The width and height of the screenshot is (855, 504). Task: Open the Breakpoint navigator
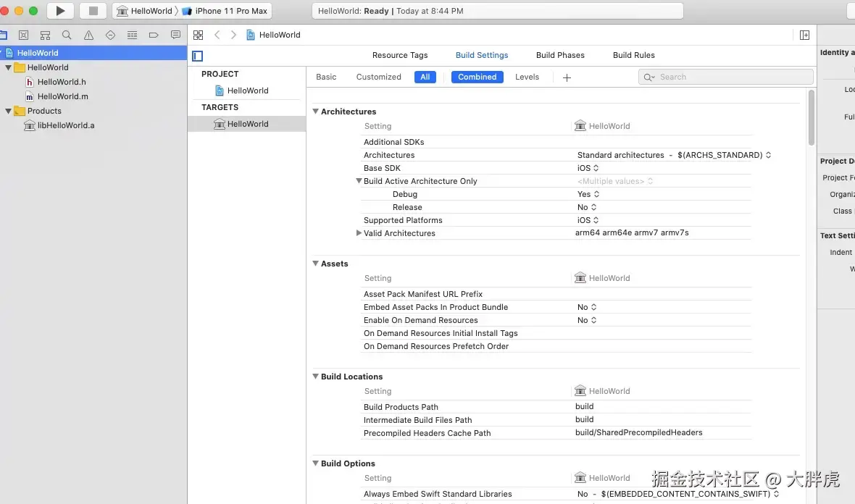coord(154,35)
